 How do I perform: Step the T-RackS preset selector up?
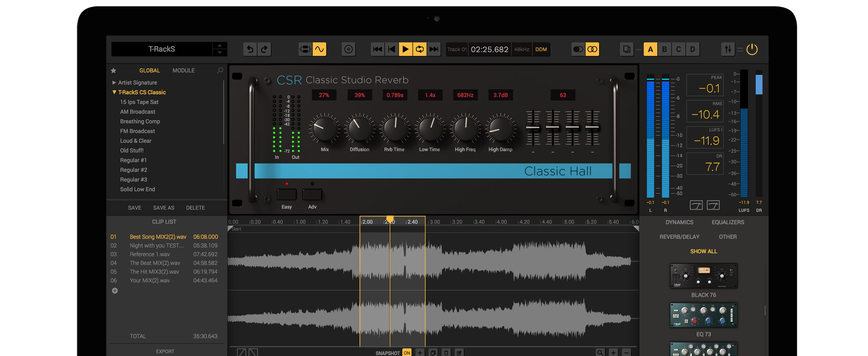[220, 46]
